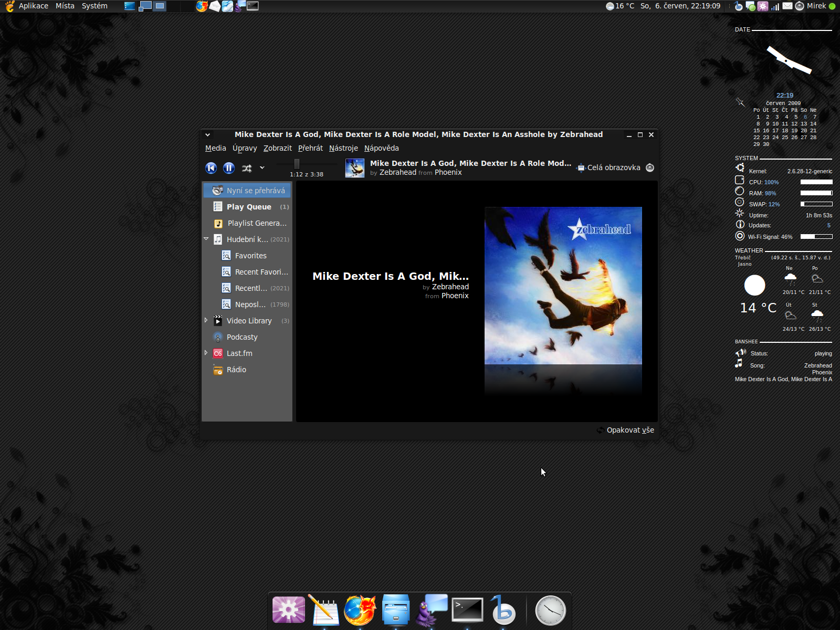Open the mail launcher in top panel

(x=215, y=6)
